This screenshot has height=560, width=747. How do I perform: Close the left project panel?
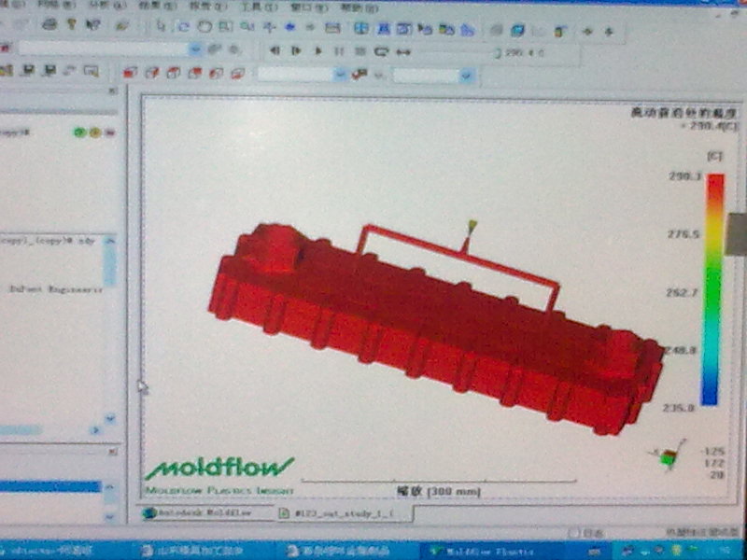(x=113, y=91)
